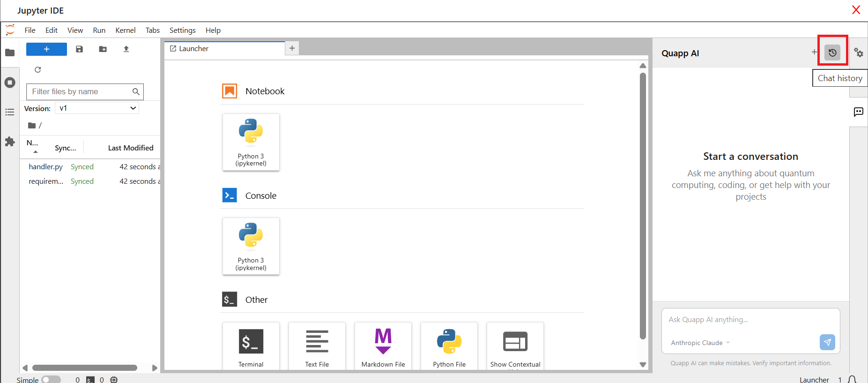
Task: Click the save file toolbar icon
Action: [80, 49]
